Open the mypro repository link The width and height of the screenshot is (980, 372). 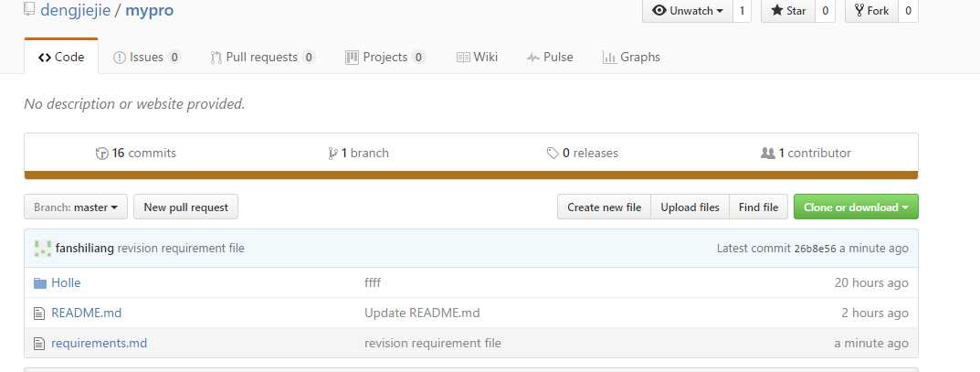[x=150, y=10]
